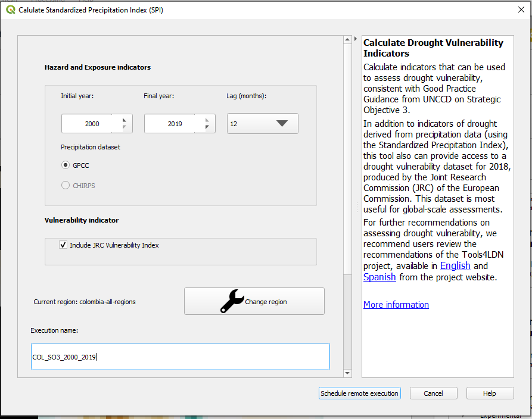
Task: Increase the Final year value
Action: 207,120
